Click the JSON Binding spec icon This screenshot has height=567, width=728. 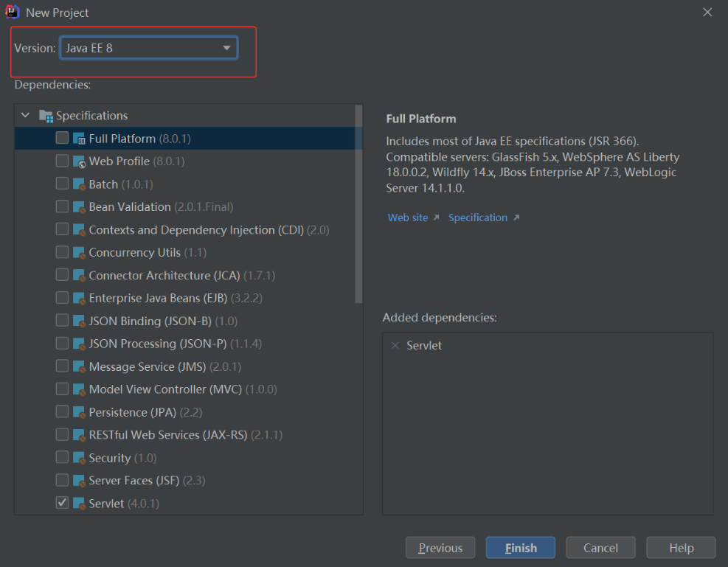point(79,321)
